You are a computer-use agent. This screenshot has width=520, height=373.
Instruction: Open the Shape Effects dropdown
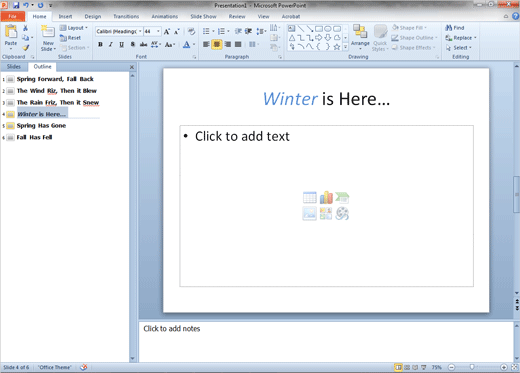pyautogui.click(x=414, y=48)
